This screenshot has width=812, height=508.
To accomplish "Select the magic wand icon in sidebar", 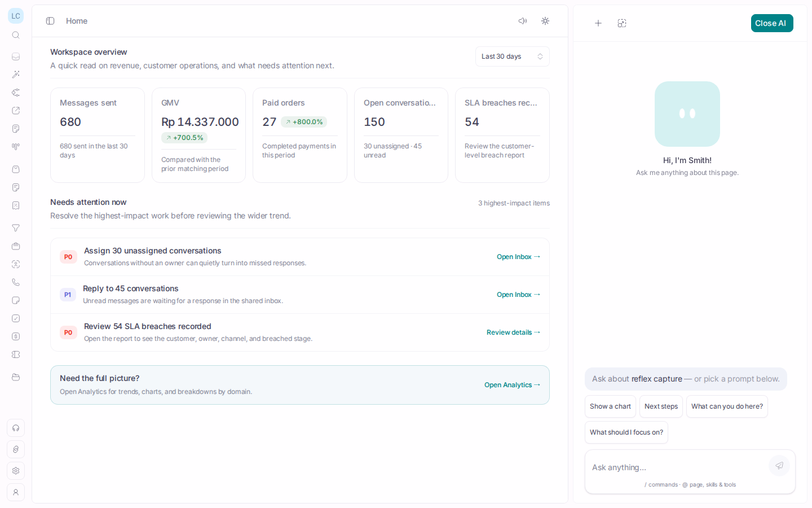I will click(16, 75).
